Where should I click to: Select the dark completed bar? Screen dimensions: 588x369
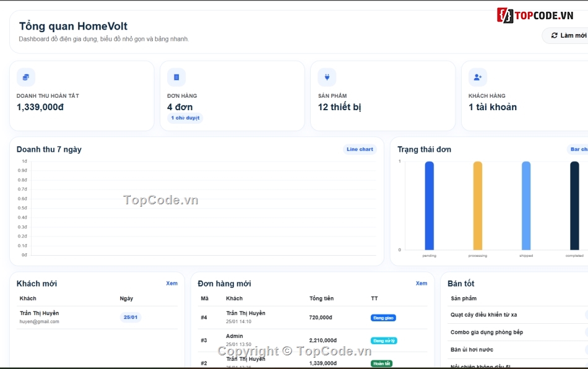[x=574, y=206]
